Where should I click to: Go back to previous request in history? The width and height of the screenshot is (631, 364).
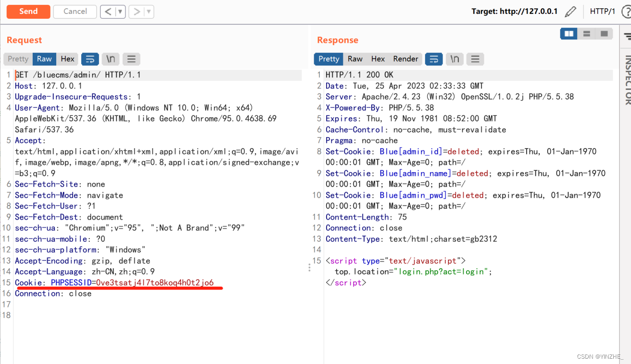coord(108,12)
